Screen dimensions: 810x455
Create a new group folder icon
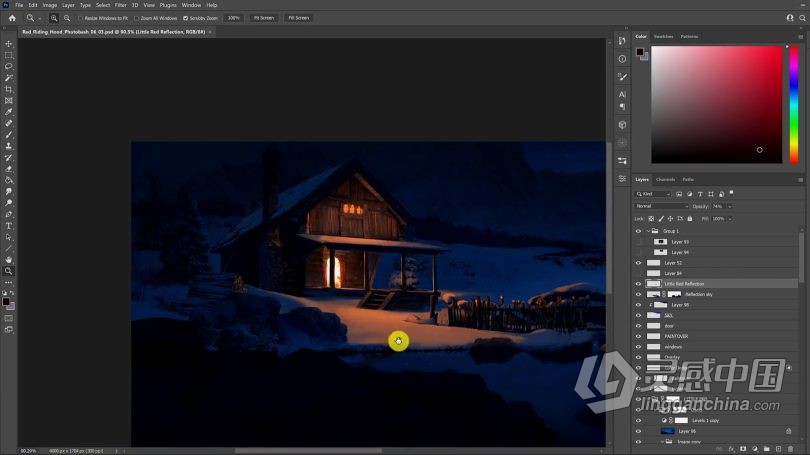coord(767,449)
